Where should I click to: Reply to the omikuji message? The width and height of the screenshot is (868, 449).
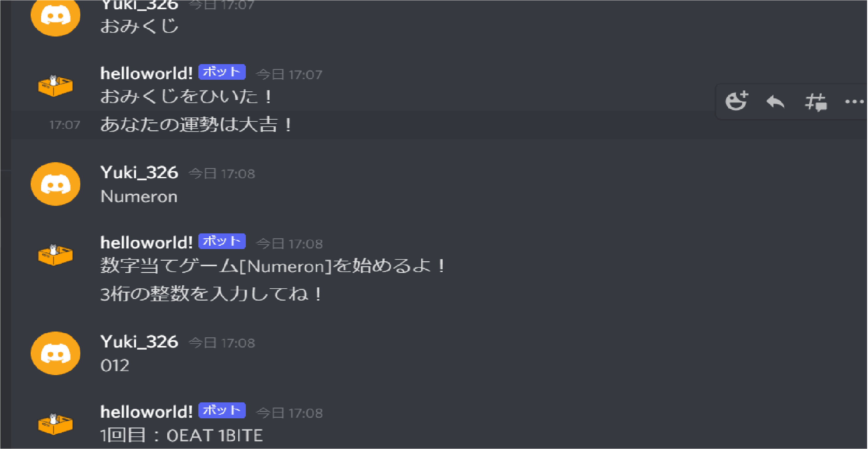pyautogui.click(x=775, y=102)
